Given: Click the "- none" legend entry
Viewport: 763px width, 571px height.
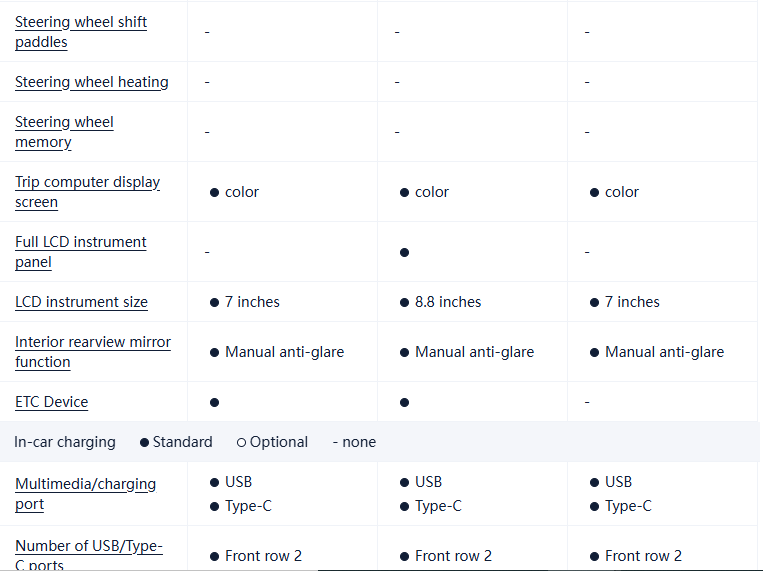Looking at the screenshot, I should click(x=354, y=442).
